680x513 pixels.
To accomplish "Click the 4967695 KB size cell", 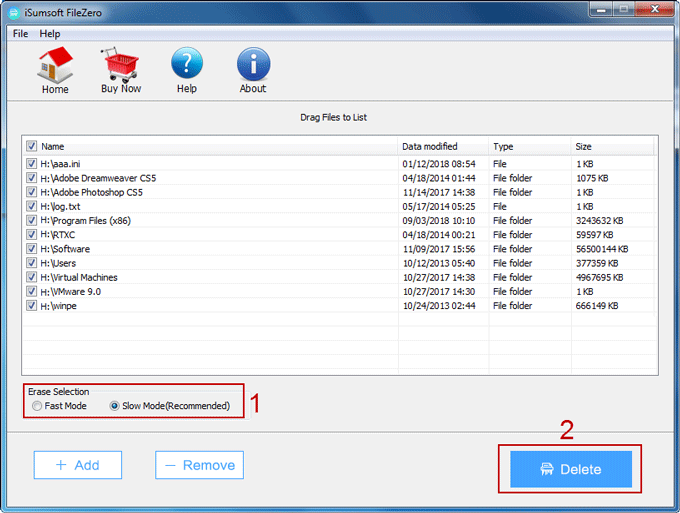I will click(x=599, y=278).
